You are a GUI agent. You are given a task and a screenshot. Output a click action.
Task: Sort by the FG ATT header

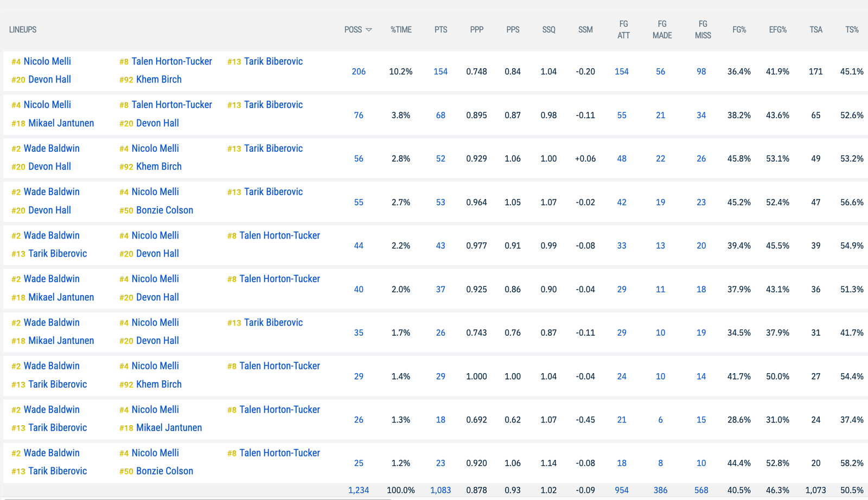pos(623,30)
